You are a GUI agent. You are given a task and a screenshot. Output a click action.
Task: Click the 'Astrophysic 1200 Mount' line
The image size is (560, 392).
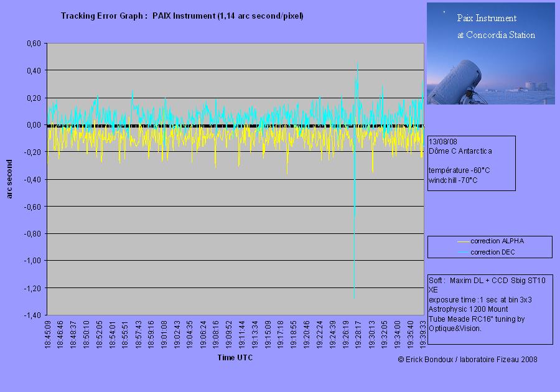click(468, 309)
